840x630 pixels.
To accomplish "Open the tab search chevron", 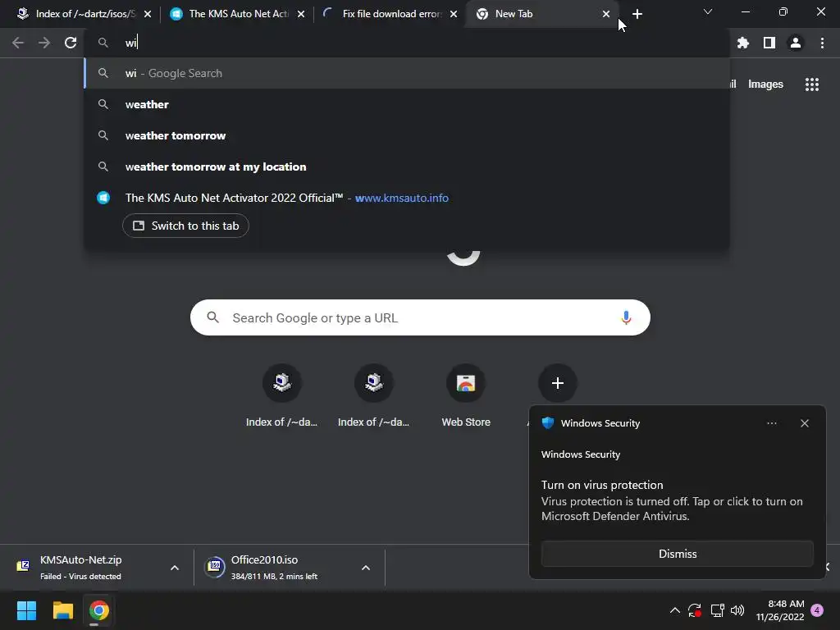I will (708, 11).
